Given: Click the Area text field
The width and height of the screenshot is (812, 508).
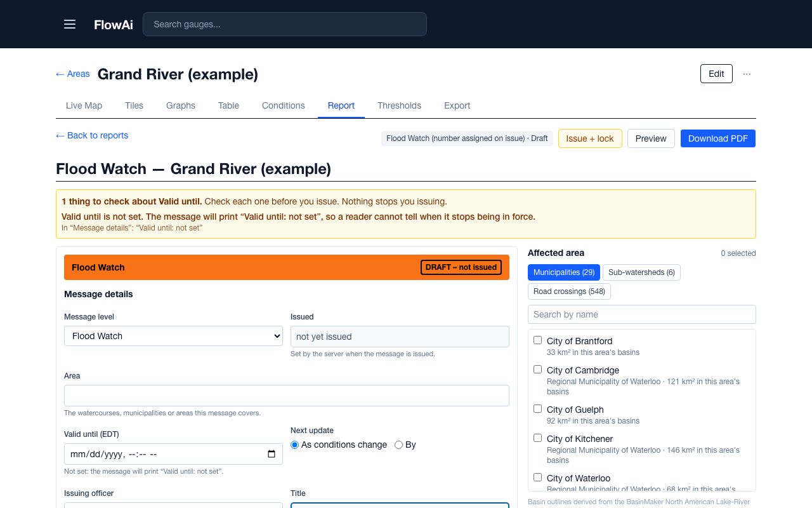Looking at the screenshot, I should click(x=287, y=396).
